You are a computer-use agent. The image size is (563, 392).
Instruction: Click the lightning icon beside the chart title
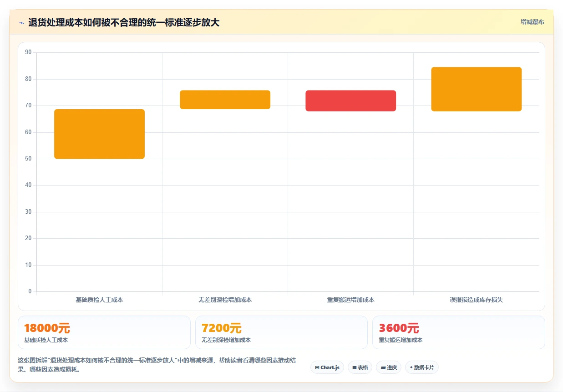[21, 23]
